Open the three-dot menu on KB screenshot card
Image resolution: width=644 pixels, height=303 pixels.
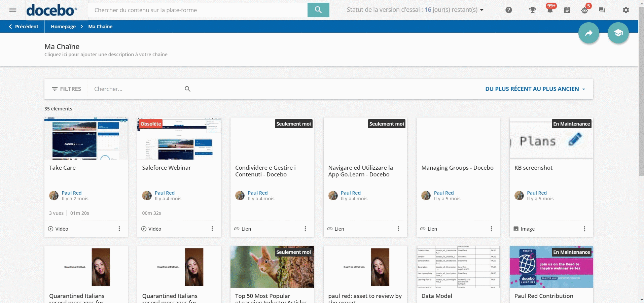[584, 229]
